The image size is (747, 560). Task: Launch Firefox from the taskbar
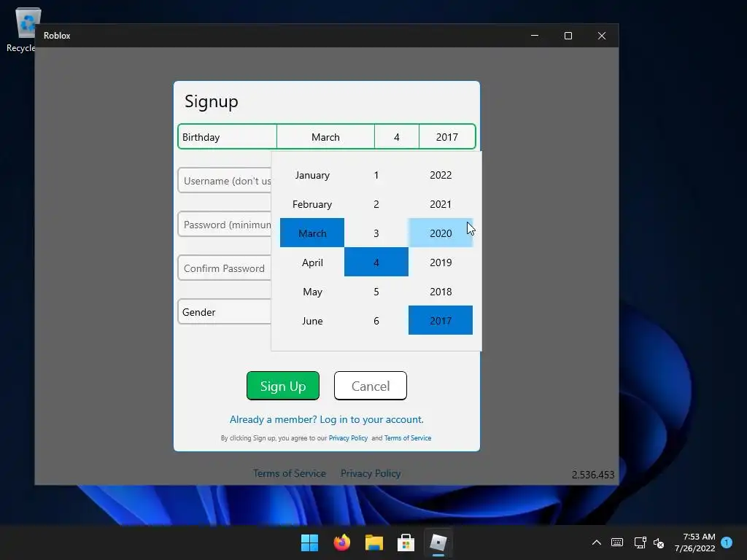point(341,542)
